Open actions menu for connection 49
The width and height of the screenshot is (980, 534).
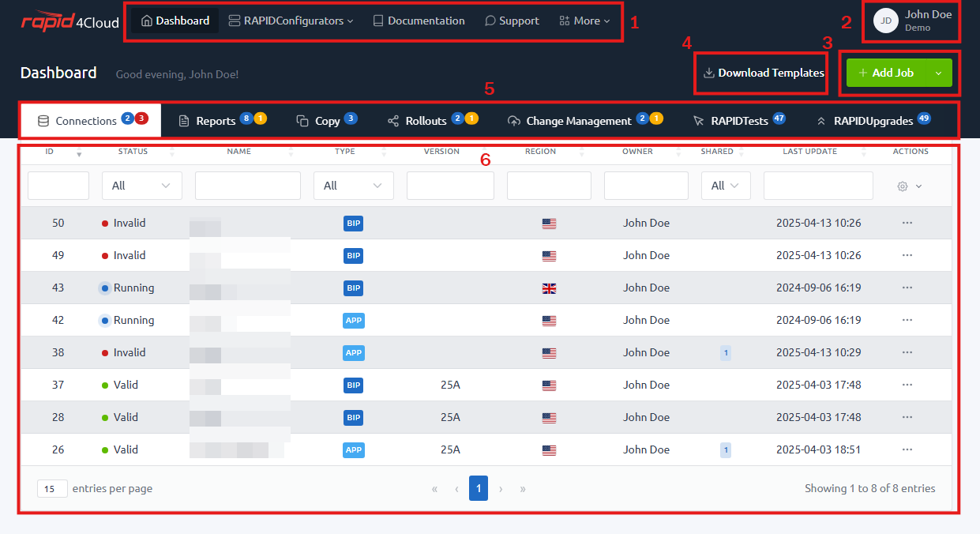coord(907,255)
